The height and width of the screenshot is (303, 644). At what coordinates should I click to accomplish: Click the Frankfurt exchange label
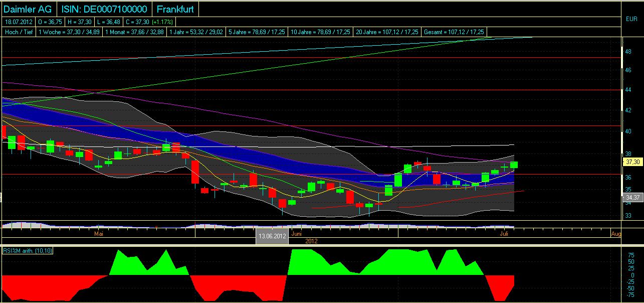coord(175,9)
